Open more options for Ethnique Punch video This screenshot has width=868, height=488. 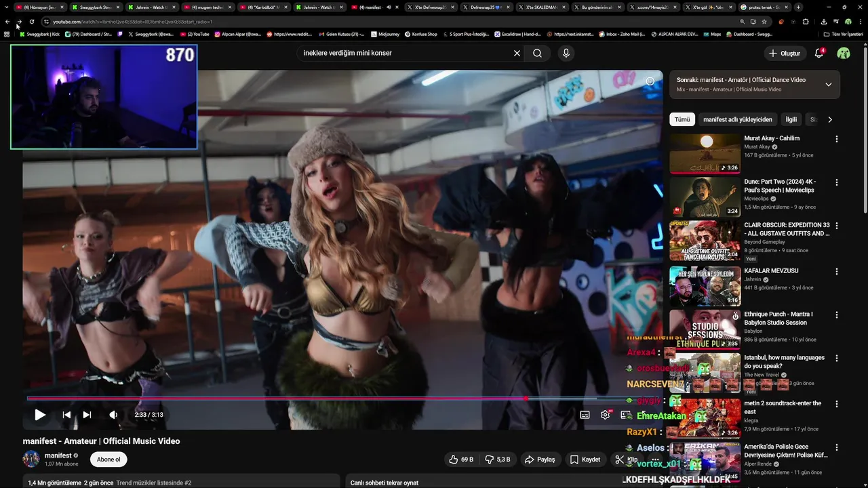[837, 314]
